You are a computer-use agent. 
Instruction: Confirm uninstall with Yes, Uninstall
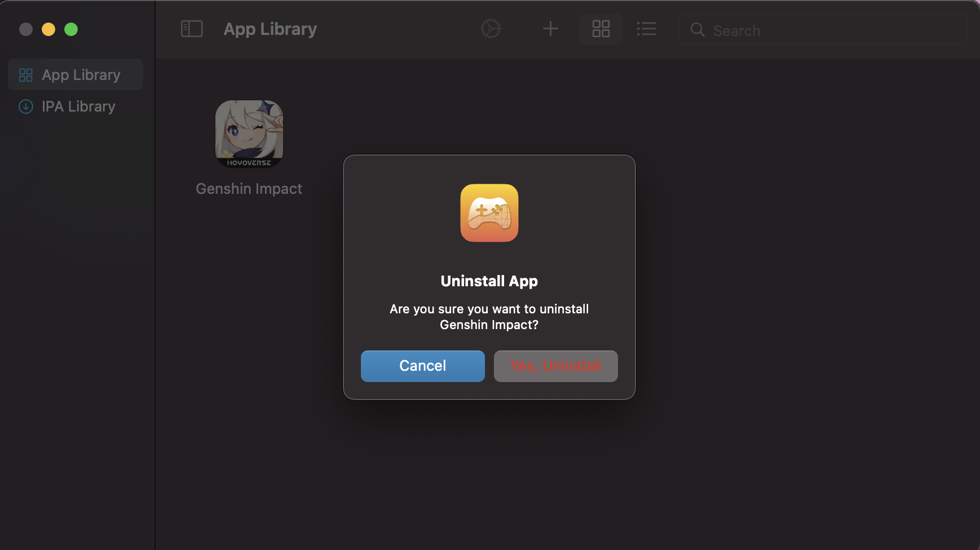(x=555, y=366)
